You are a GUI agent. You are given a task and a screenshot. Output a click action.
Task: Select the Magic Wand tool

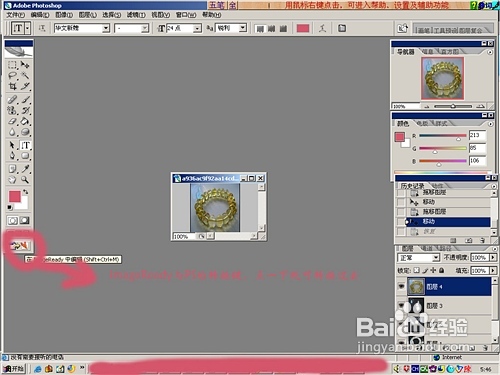pyautogui.click(x=25, y=75)
